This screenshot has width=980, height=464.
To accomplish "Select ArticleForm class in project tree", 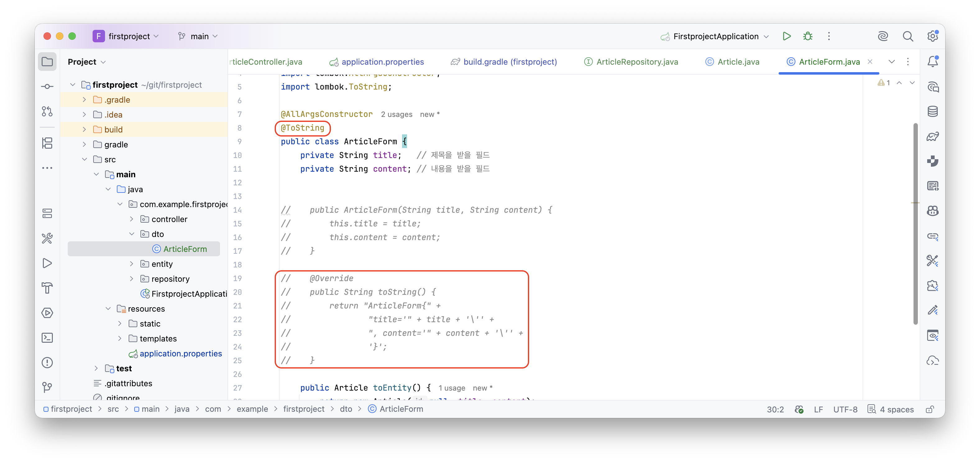I will [144, 249].
